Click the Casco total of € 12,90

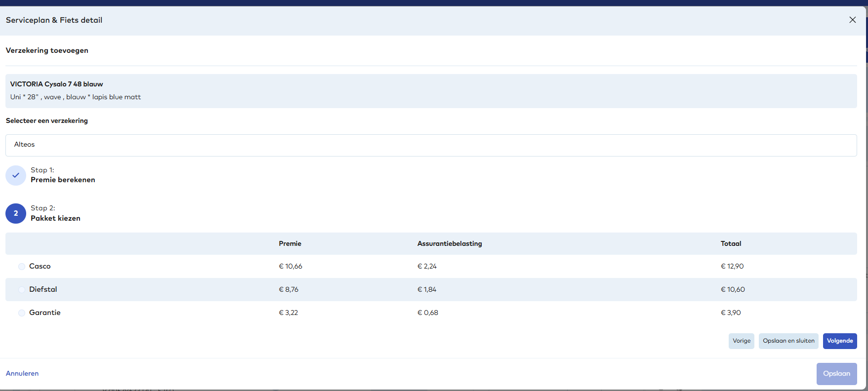click(x=732, y=267)
